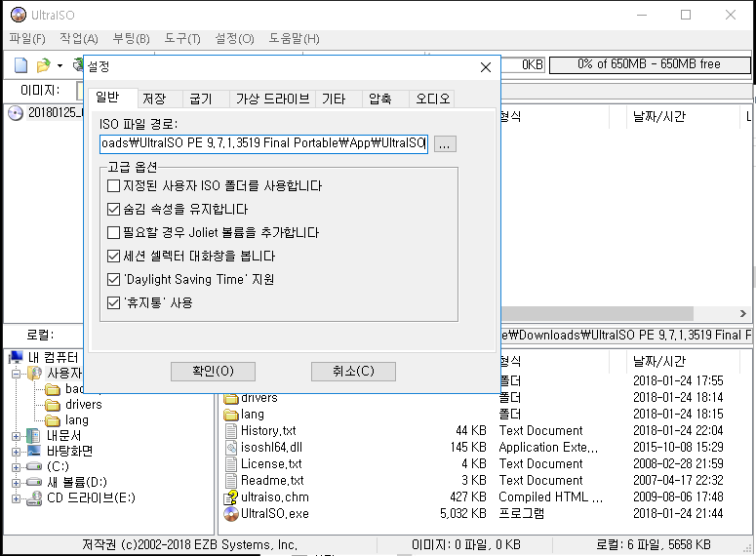Switch to the 압축 tab
This screenshot has width=756, height=556.
tap(384, 99)
